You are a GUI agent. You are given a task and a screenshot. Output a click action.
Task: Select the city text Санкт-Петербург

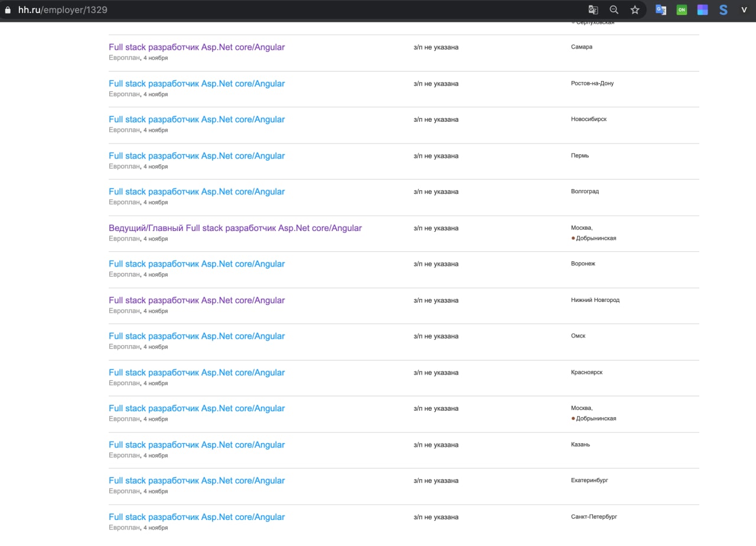594,516
